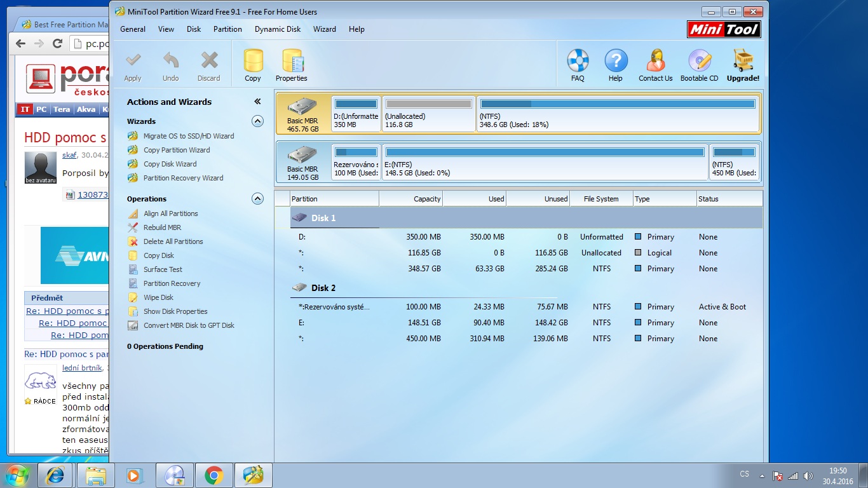
Task: Collapse the Operations section
Action: [x=257, y=199]
